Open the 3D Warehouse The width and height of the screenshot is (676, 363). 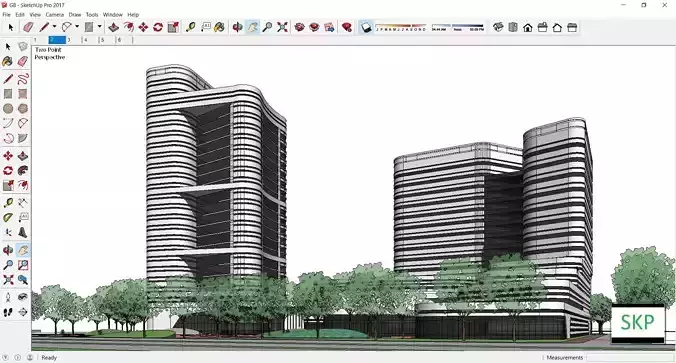[300, 28]
